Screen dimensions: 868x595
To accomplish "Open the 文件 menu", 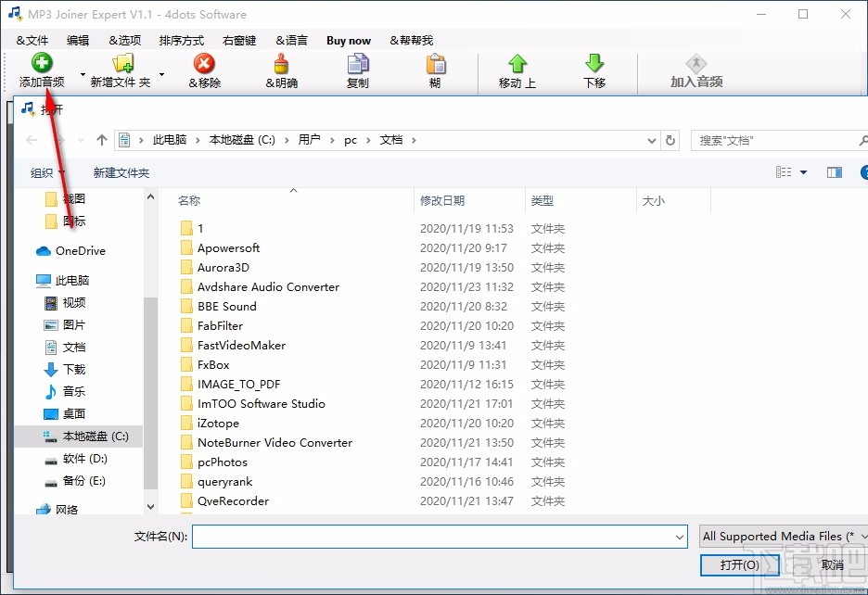I will 32,41.
